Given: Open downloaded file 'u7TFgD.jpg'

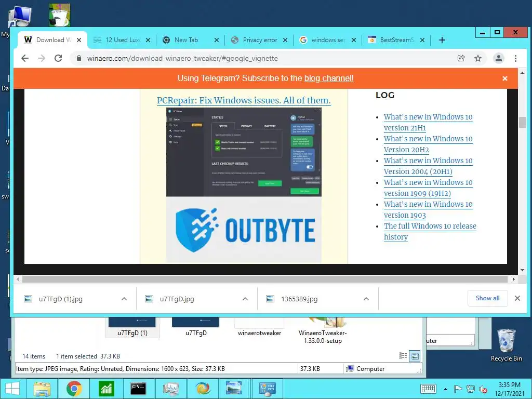Looking at the screenshot, I should point(177,299).
